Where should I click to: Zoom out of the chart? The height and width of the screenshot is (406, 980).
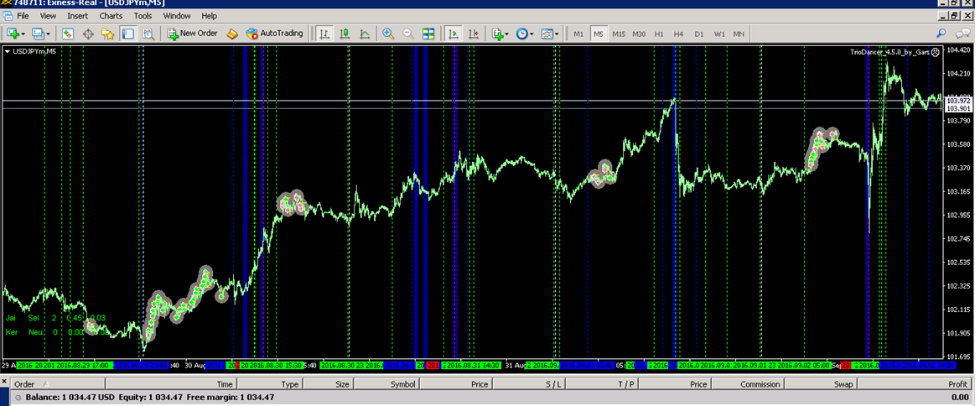(x=408, y=34)
